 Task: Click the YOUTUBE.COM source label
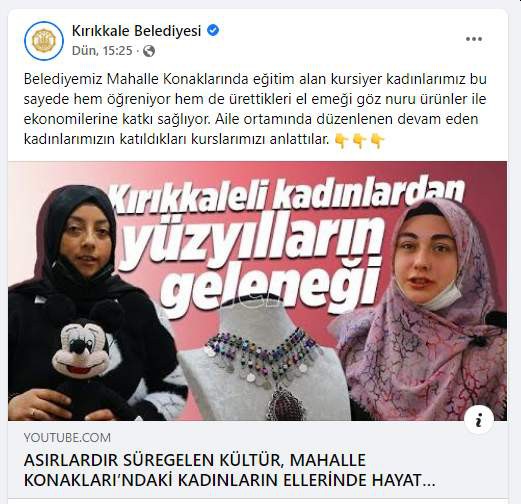point(67,437)
